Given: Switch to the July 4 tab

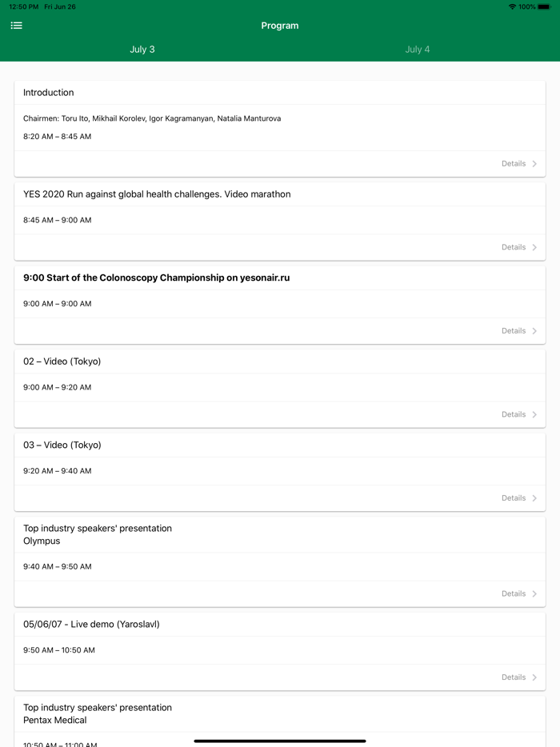Looking at the screenshot, I should (x=417, y=50).
